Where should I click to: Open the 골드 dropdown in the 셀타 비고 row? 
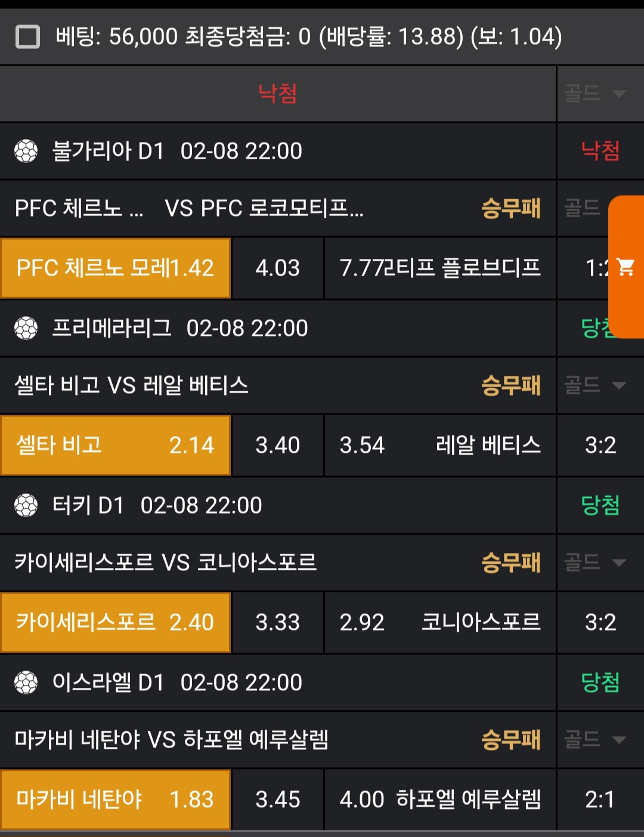click(x=595, y=385)
